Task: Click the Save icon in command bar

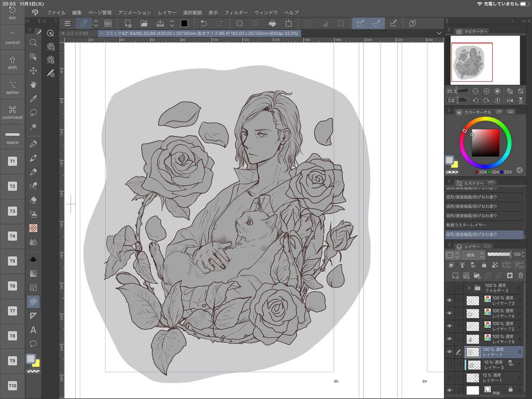Action: pyautogui.click(x=160, y=24)
